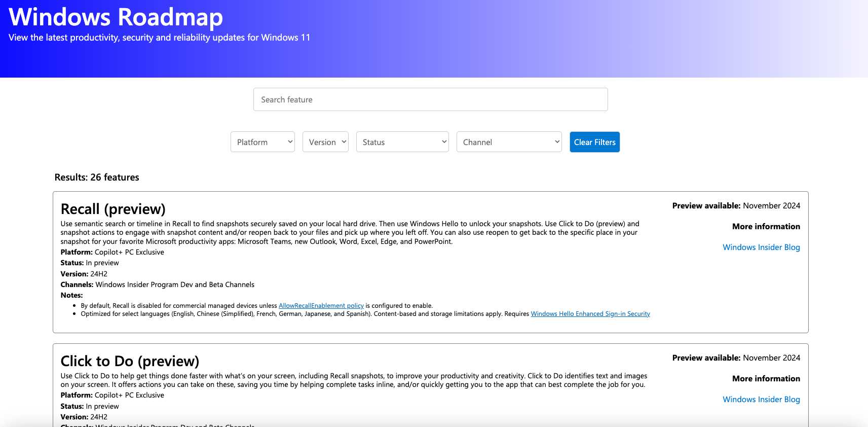The image size is (868, 427).
Task: Select the Windows Roadmap page title
Action: (x=116, y=17)
